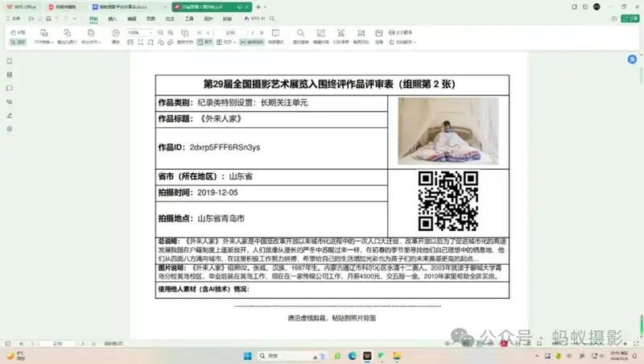Open the signature panel in left sidebar
644x364 pixels.
coord(10,115)
